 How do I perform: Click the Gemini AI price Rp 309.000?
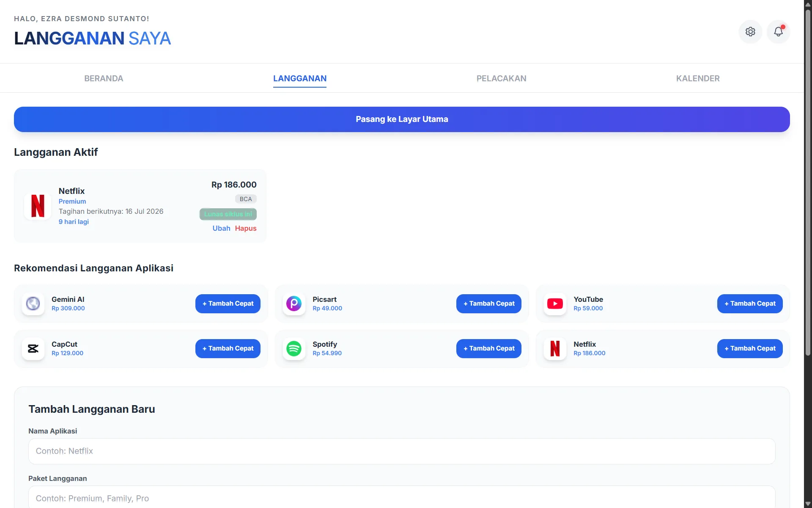point(68,308)
